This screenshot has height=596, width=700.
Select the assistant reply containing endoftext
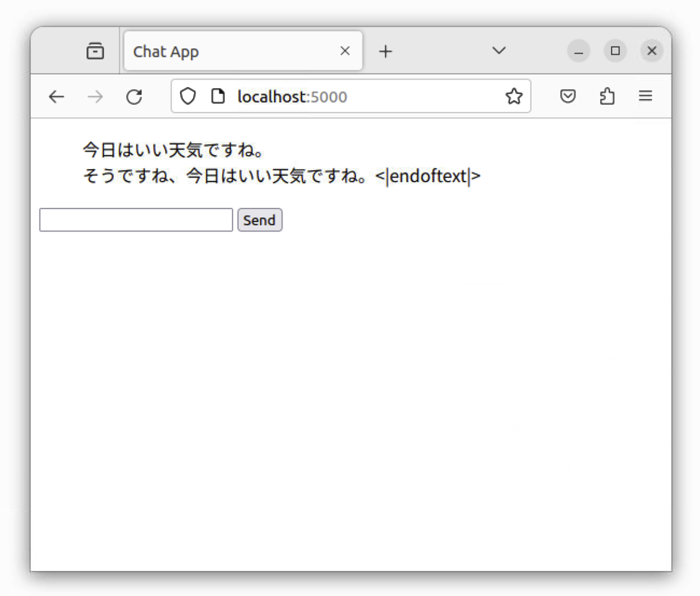click(280, 176)
